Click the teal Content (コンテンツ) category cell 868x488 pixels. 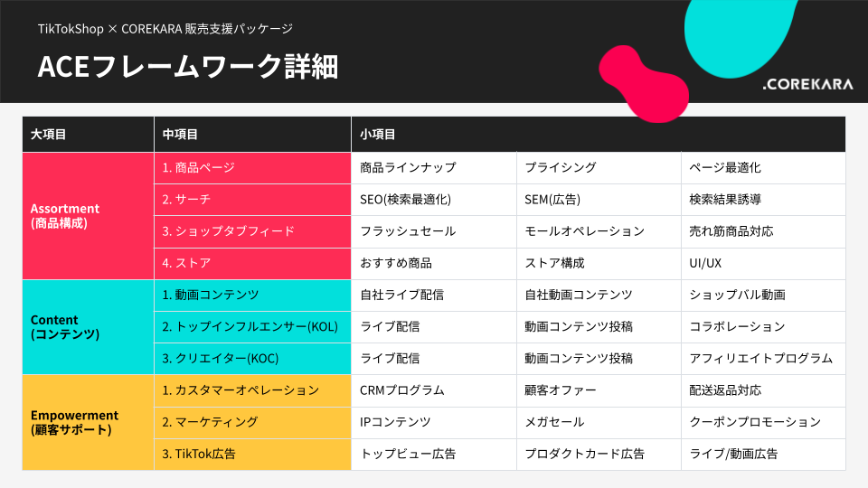coord(88,327)
